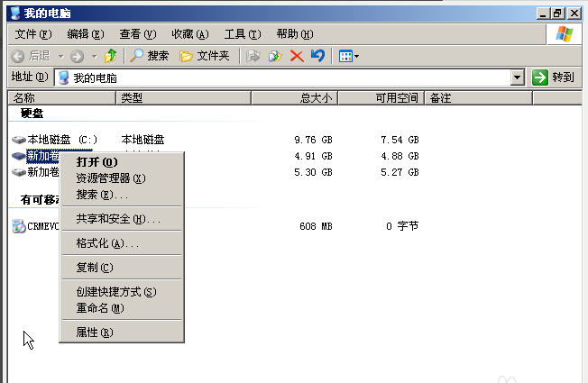Select 重命名 (Rename) in context menu
This screenshot has height=383, width=588.
click(99, 308)
